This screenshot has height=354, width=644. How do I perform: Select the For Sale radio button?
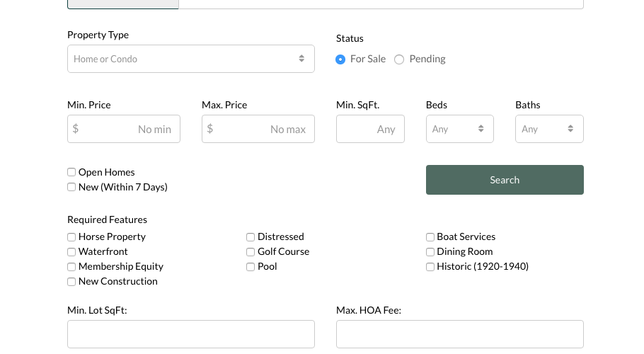pos(340,59)
